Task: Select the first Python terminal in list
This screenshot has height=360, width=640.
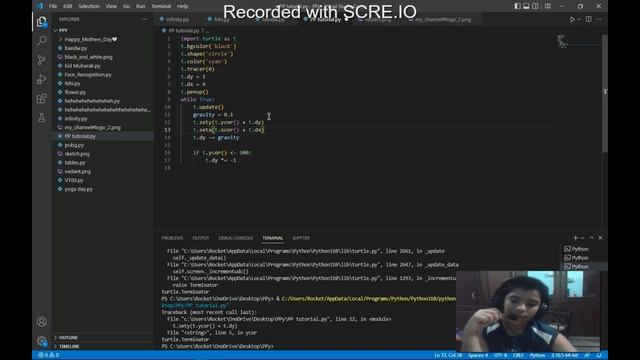Action: tap(580, 249)
